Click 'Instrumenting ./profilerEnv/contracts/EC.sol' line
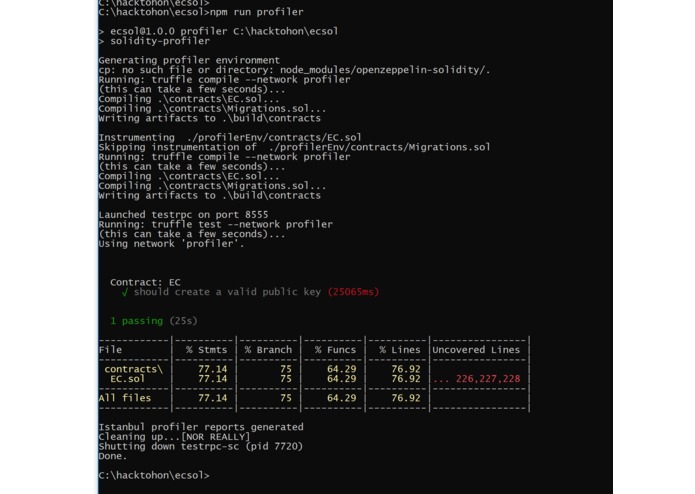The height and width of the screenshot is (494, 695). click(x=230, y=137)
